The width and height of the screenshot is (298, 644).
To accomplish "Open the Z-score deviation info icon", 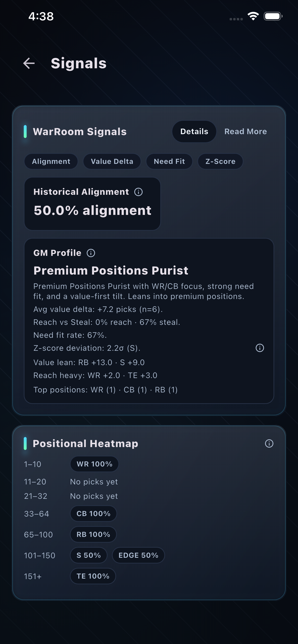I will click(260, 347).
